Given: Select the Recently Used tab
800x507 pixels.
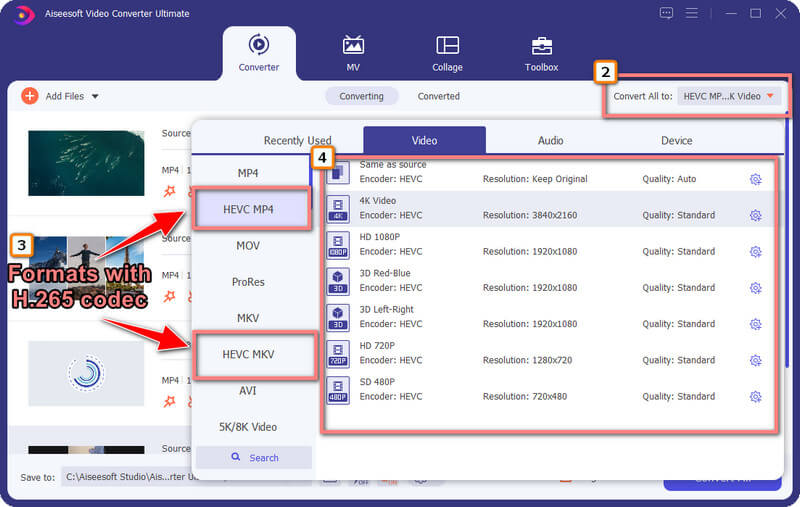Looking at the screenshot, I should coord(297,140).
